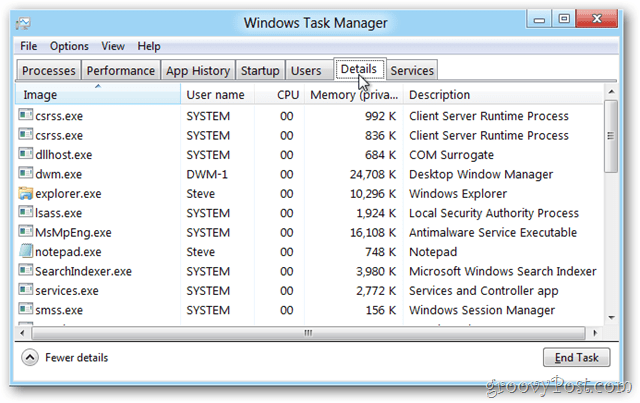This screenshot has width=640, height=403.
Task: Select the services.exe row description
Action: (x=483, y=291)
